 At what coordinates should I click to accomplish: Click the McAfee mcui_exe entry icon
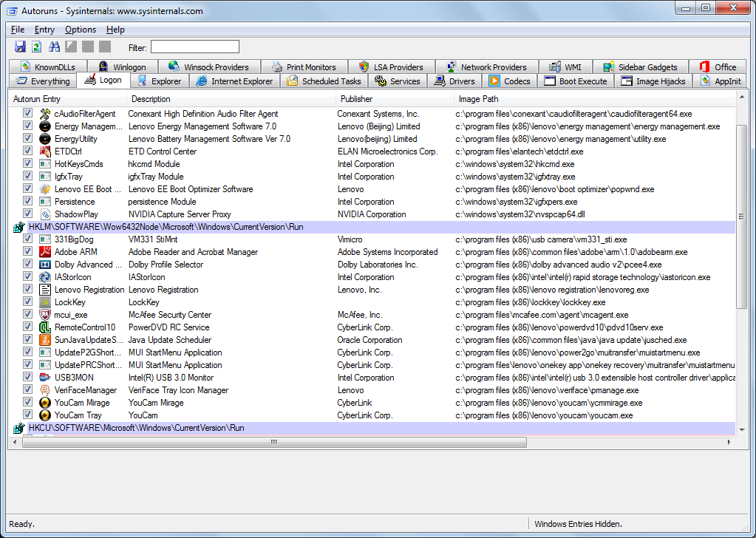point(44,315)
